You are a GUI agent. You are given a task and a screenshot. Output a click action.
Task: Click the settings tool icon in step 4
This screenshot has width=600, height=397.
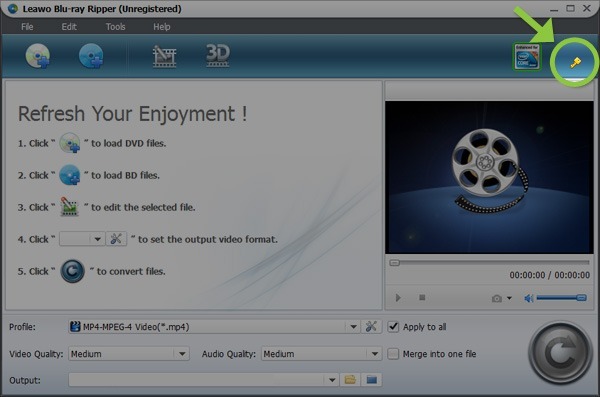click(116, 239)
